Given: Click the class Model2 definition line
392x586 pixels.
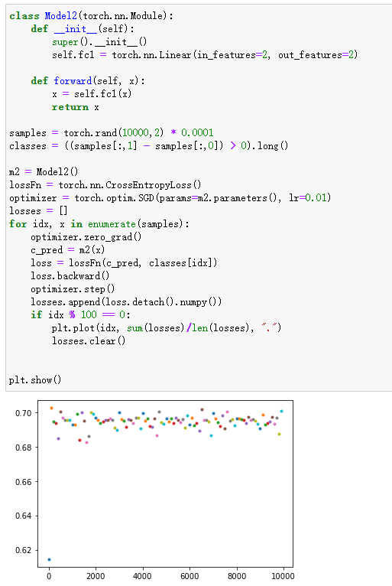Looking at the screenshot, I should coord(91,16).
